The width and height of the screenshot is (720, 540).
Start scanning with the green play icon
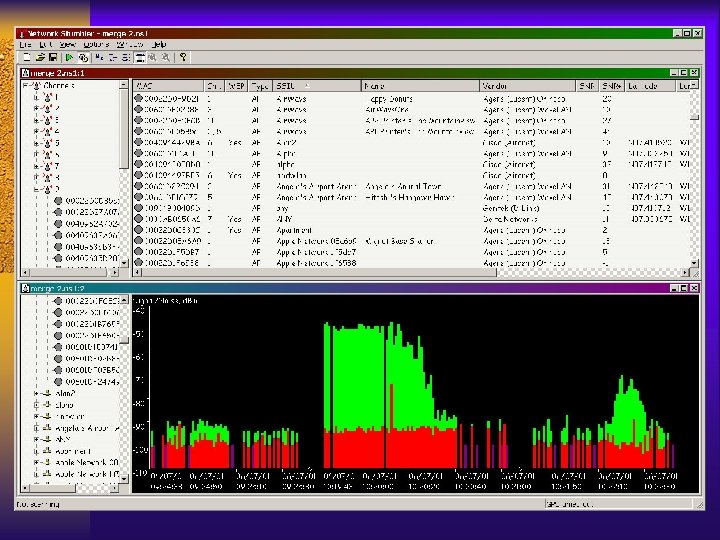click(x=69, y=57)
